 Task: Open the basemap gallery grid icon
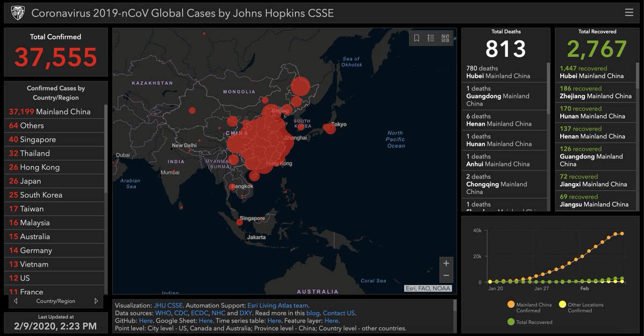click(x=445, y=38)
